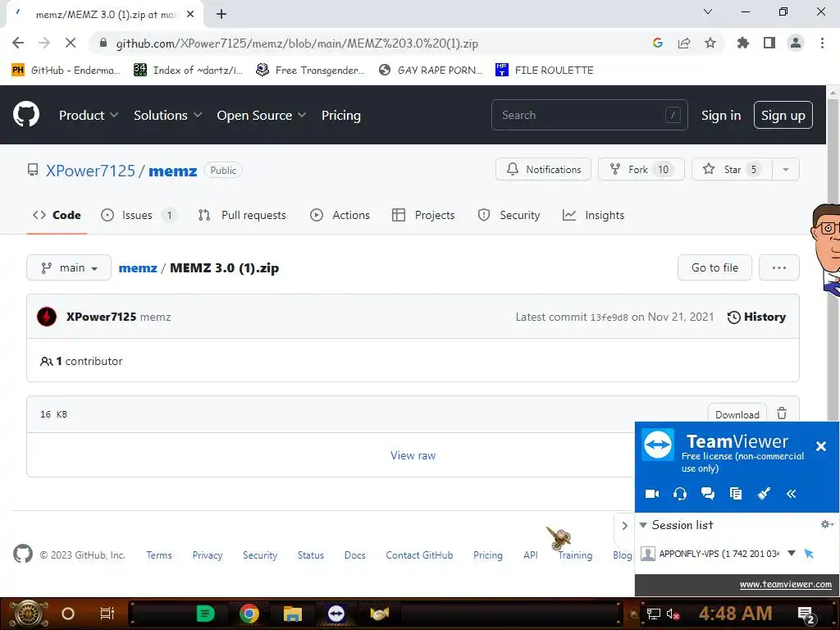The width and height of the screenshot is (840, 630).
Task: Expand APPONFLY-VPS session options arrow
Action: click(792, 553)
